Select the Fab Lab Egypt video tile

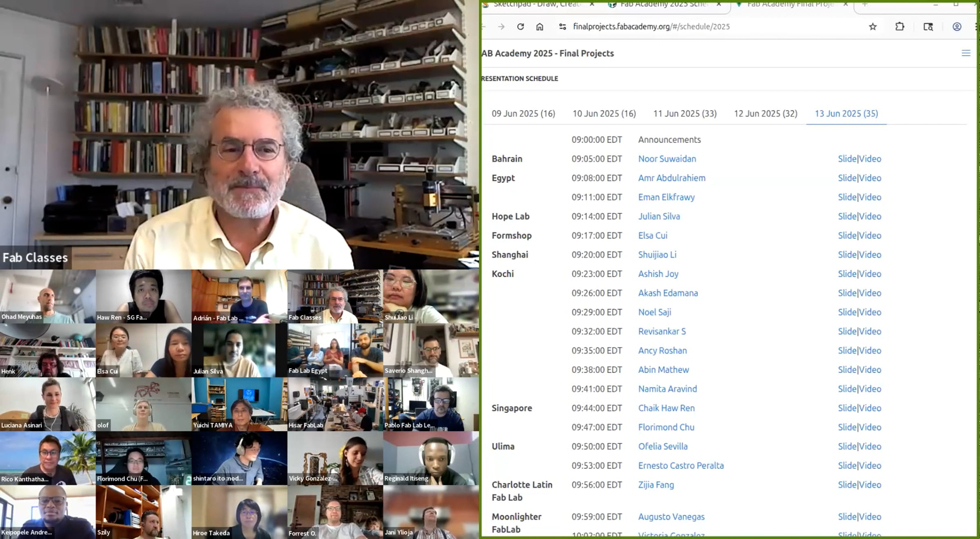click(x=335, y=350)
